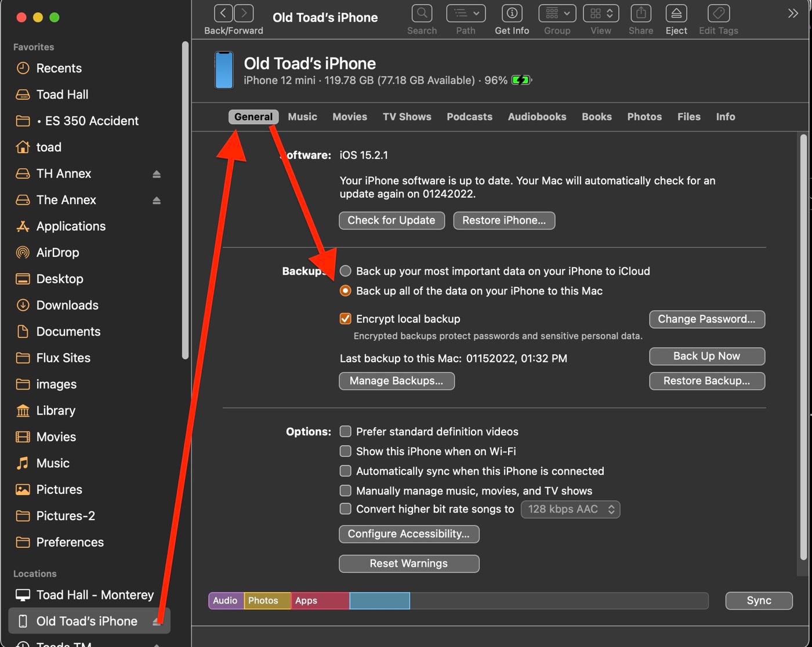Open the Preferences folder in sidebar
This screenshot has width=812, height=647.
[70, 542]
